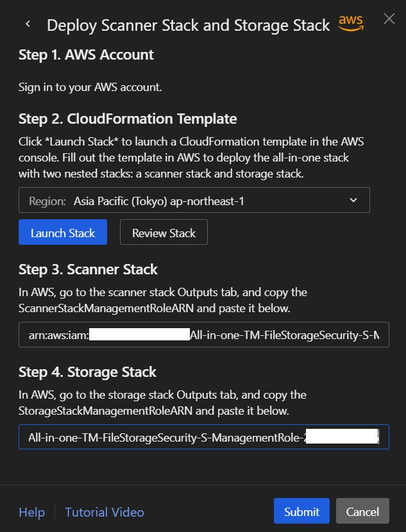Click the Step 3. Scanner Stack heading

pyautogui.click(x=88, y=269)
